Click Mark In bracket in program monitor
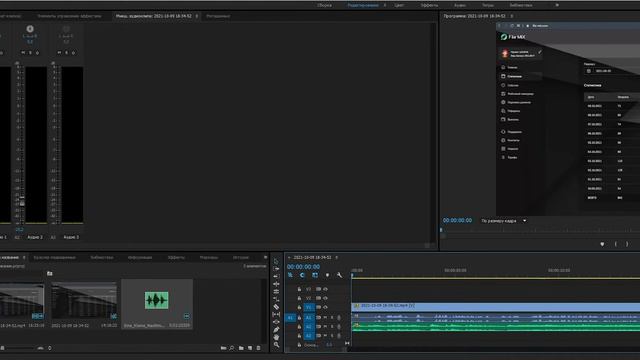640x360 pixels. [616, 244]
